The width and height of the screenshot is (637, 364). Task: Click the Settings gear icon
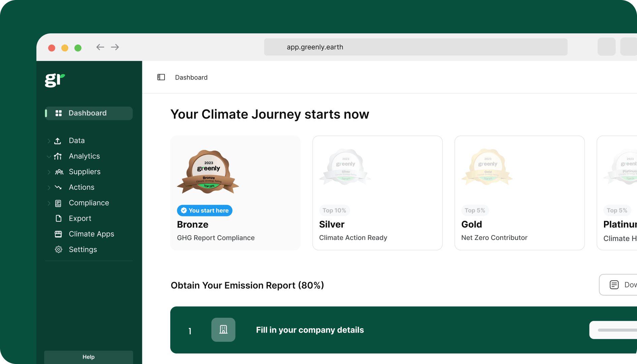click(59, 249)
